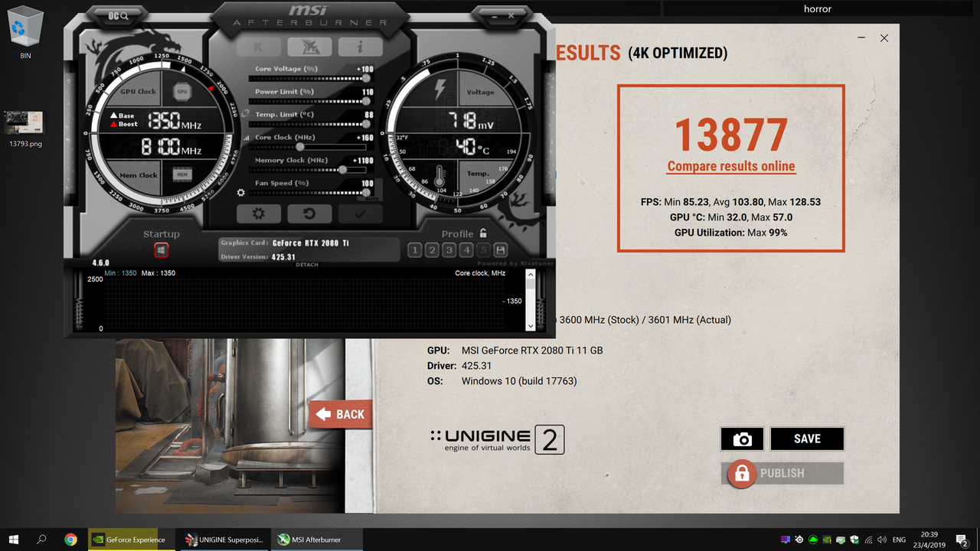Select Afterburner profile slot 5
Image resolution: width=980 pixels, height=551 pixels.
(483, 250)
